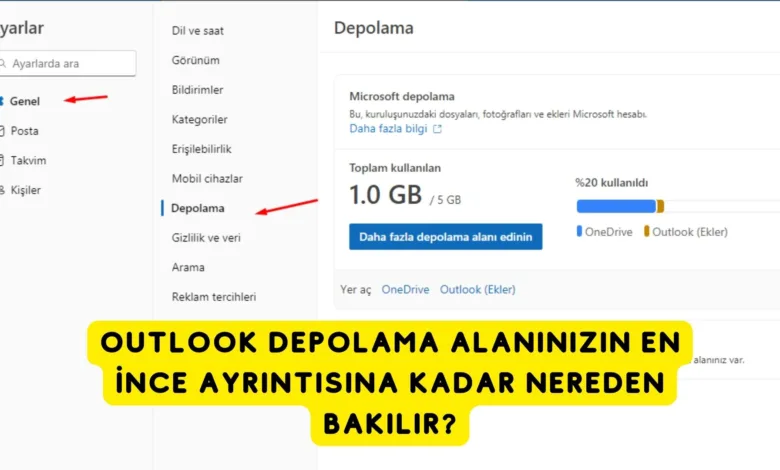780x470 pixels.
Task: Click into the Ayarlarda ara search field
Action: 68,64
